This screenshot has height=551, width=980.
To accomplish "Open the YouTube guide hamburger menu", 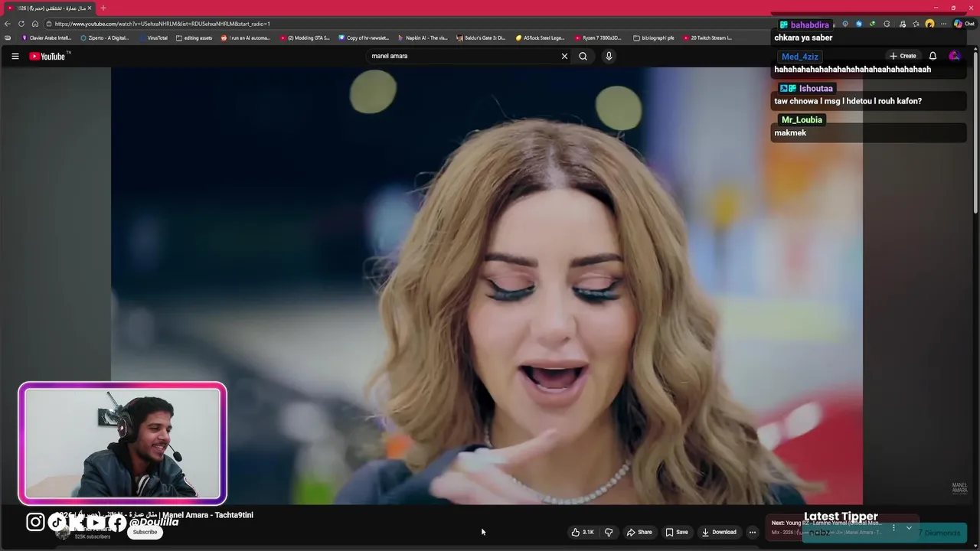I will point(15,56).
